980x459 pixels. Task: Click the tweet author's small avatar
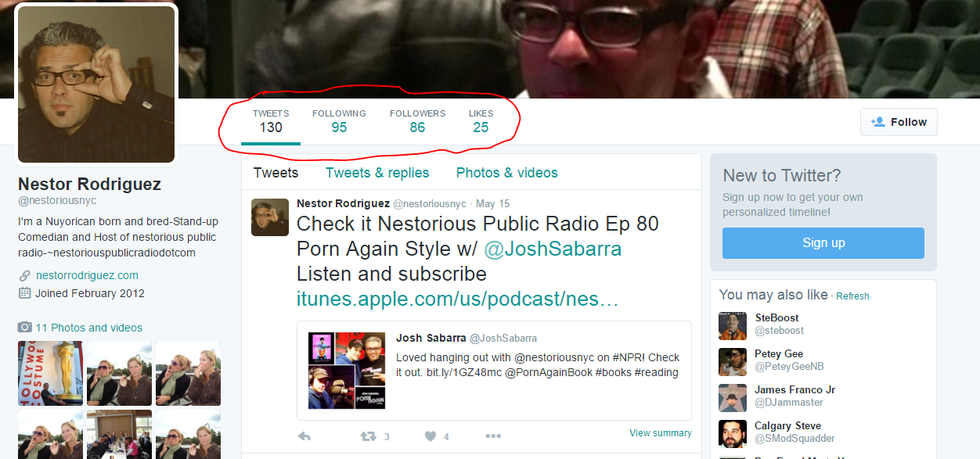click(x=270, y=217)
